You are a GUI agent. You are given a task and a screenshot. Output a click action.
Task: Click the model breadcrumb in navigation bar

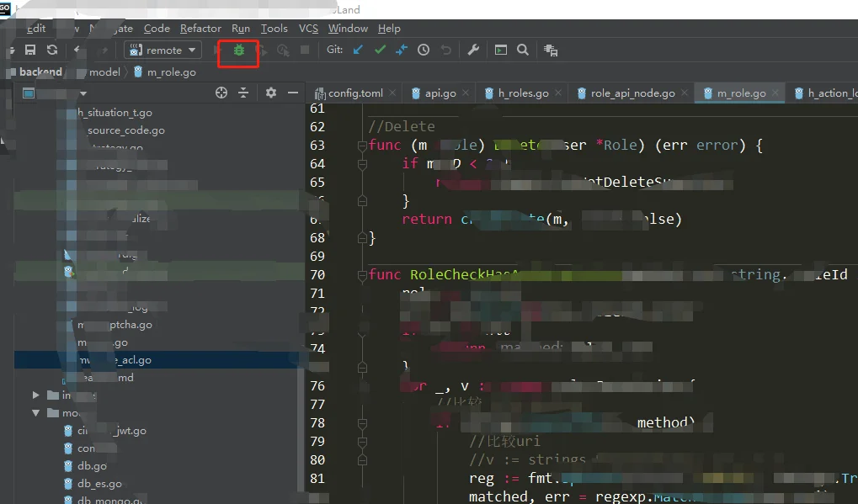point(104,72)
